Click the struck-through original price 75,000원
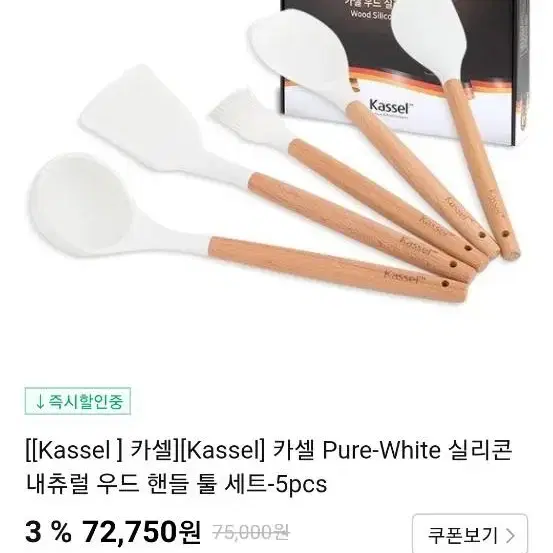The width and height of the screenshot is (553, 553). tap(251, 533)
